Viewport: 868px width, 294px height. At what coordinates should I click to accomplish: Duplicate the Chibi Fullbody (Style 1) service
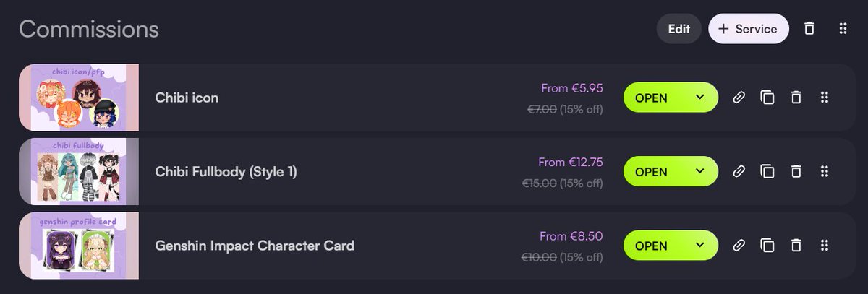pyautogui.click(x=767, y=171)
